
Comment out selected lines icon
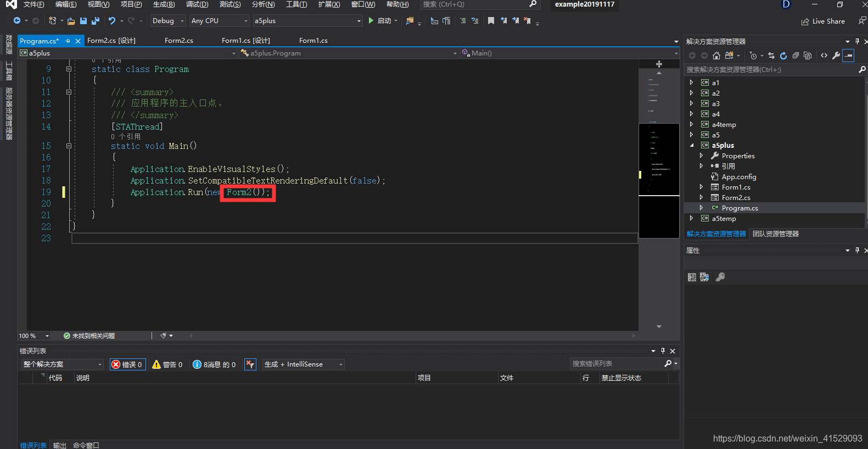click(x=463, y=21)
